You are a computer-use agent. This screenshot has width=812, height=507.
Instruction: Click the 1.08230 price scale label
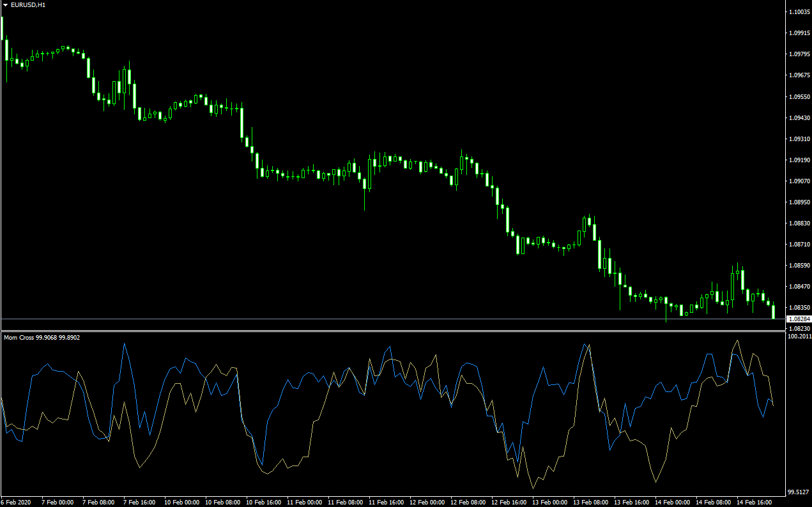click(799, 328)
